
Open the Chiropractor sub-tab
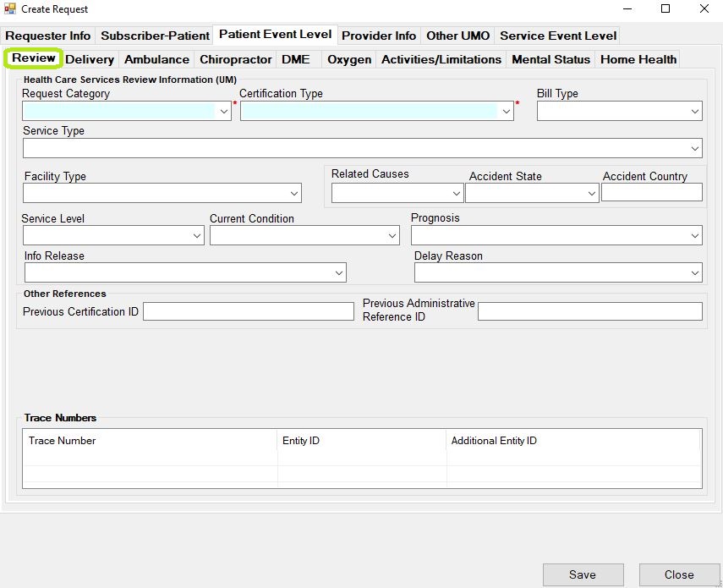tap(236, 59)
